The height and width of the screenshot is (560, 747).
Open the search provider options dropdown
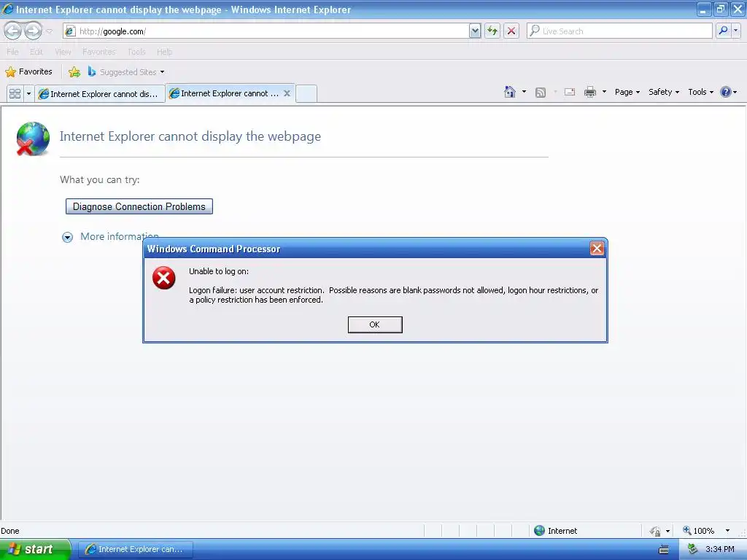[736, 31]
